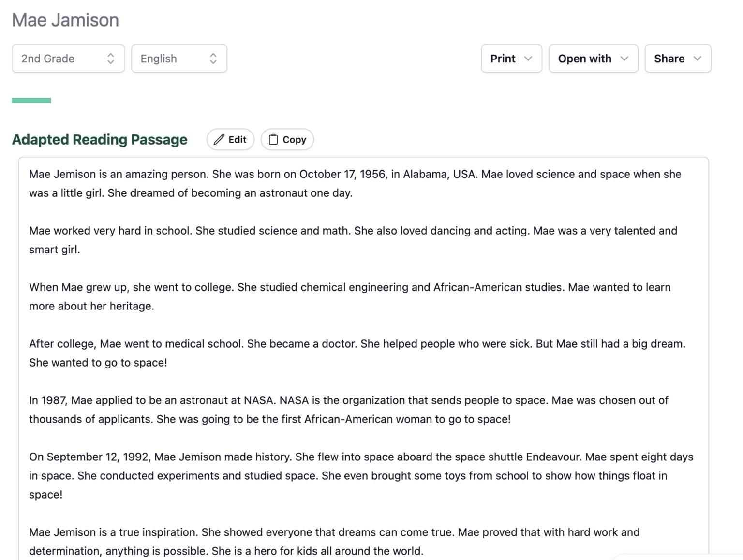743x560 pixels.
Task: Click the up-down arrows beside 2nd Grade
Action: pos(111,59)
